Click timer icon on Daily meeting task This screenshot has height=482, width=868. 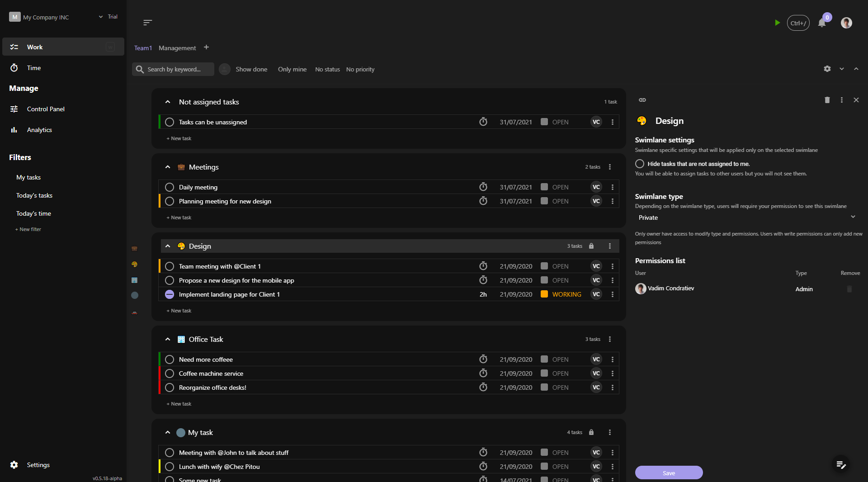coord(483,187)
